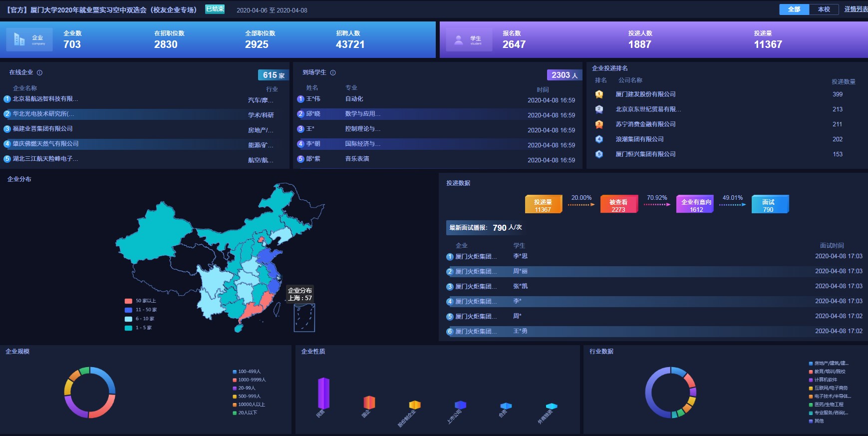Click the info icon beside 在线企业
Viewport: 868px width, 436px height.
[40, 73]
